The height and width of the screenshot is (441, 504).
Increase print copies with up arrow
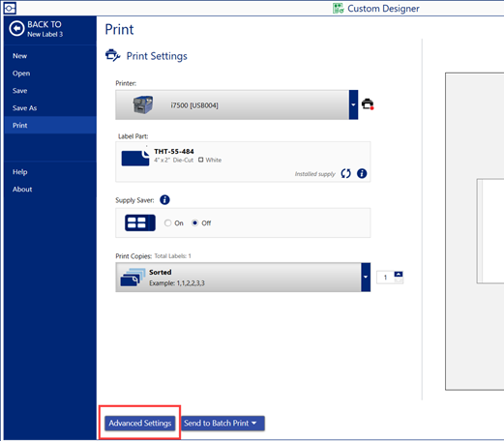pyautogui.click(x=399, y=274)
